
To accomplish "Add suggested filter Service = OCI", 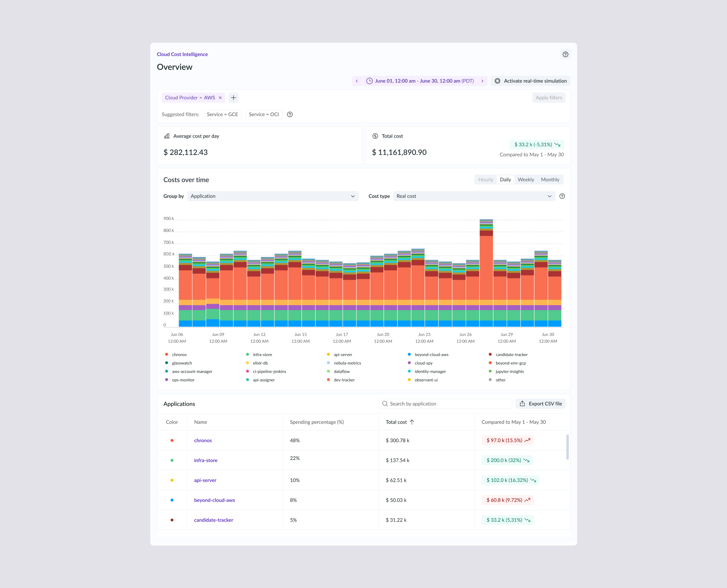I will [x=264, y=114].
